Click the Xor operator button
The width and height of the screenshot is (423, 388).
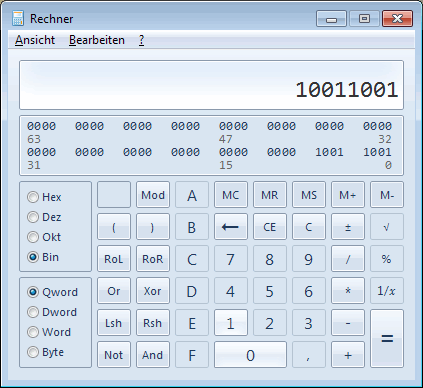coord(153,291)
